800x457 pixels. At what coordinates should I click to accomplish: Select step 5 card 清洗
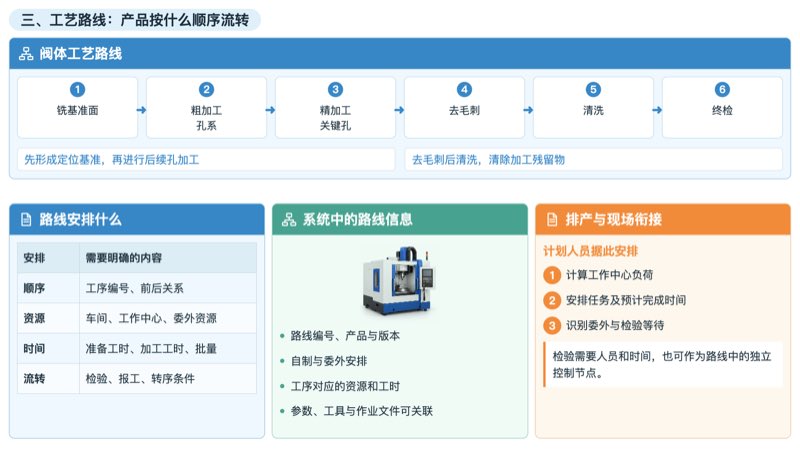(593, 107)
